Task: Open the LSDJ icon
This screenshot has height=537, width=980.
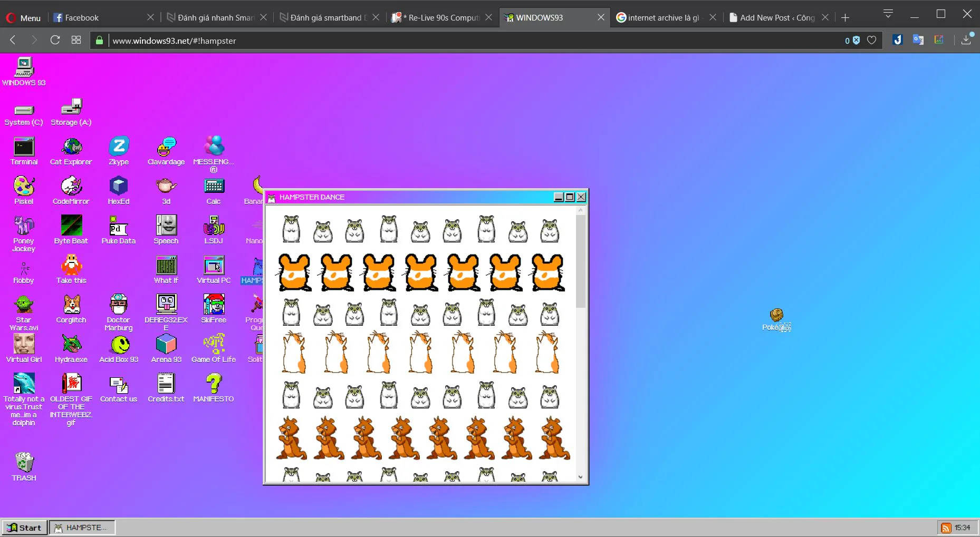Action: pyautogui.click(x=214, y=230)
